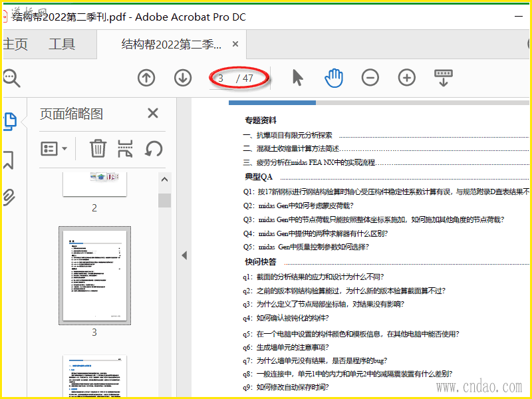Click the 二、混凝土收缩量计算方法简述 entry
Screen dimensions: 532x399
[x=291, y=148]
